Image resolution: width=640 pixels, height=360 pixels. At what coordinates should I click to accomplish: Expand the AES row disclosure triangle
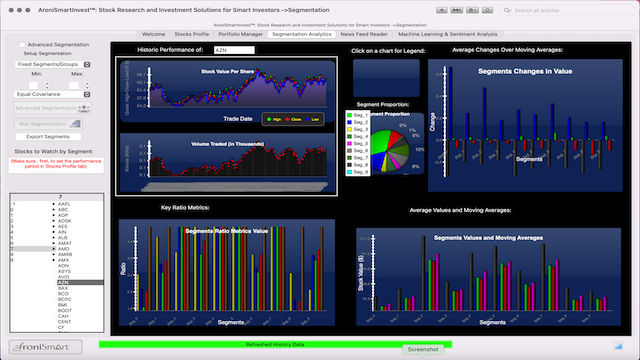click(x=53, y=226)
